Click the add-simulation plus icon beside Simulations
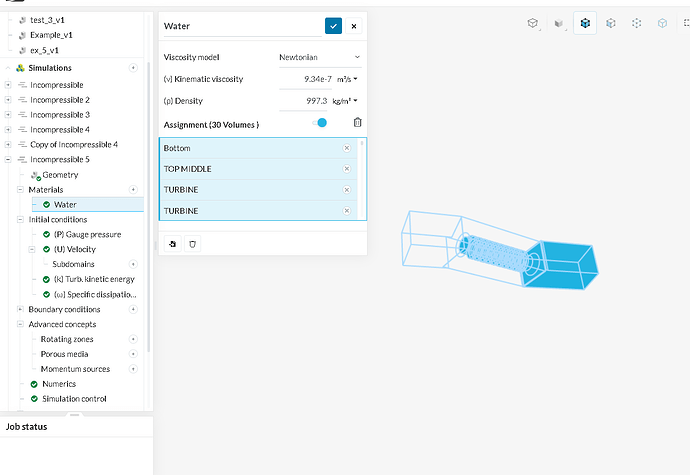The image size is (690, 475). [x=134, y=68]
